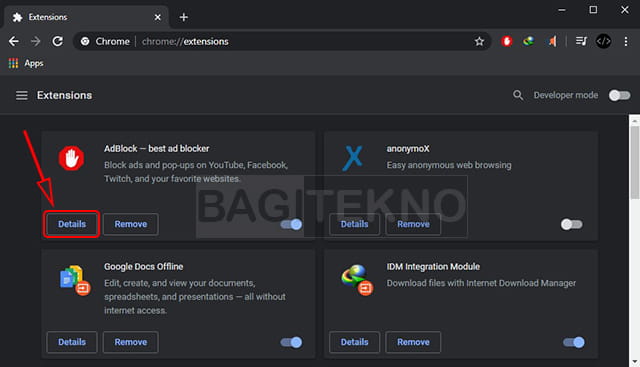Viewport: 640px width, 367px height.
Task: Close the Extensions tab
Action: click(158, 17)
